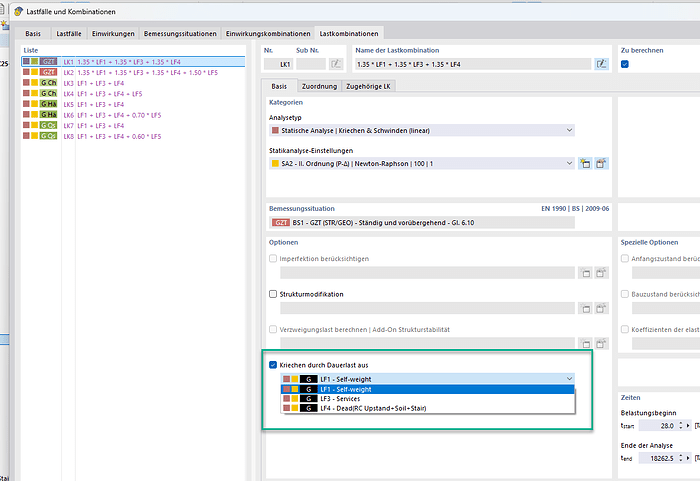The width and height of the screenshot is (700, 481).
Task: Open the inner Basis sub-tab
Action: [279, 86]
